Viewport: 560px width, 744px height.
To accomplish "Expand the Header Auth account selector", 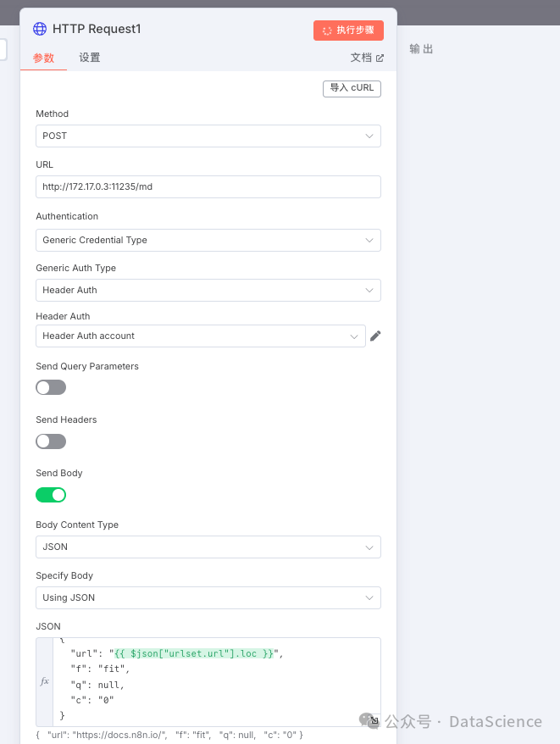I will pos(201,336).
